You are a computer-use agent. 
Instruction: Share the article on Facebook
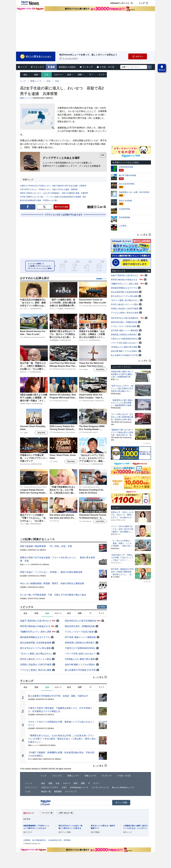pos(28,207)
